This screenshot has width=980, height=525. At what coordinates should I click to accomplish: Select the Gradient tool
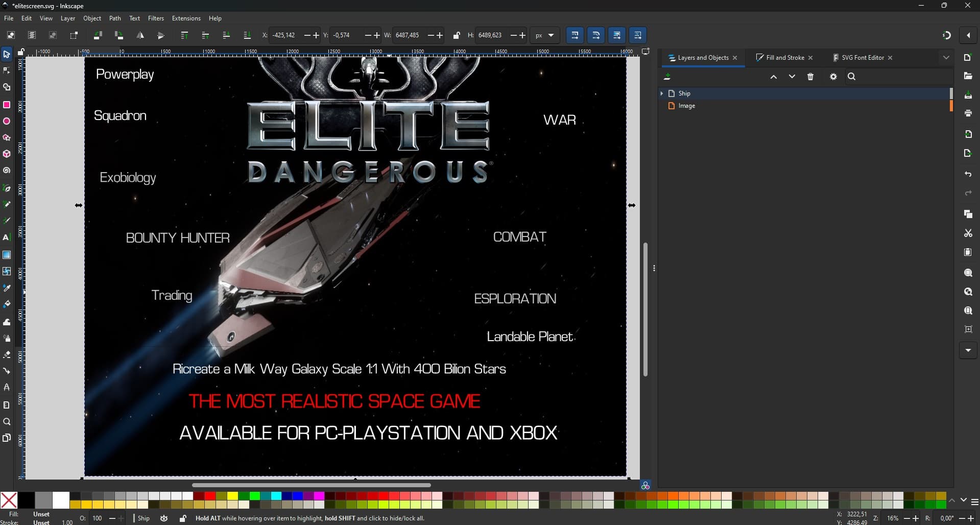point(7,255)
